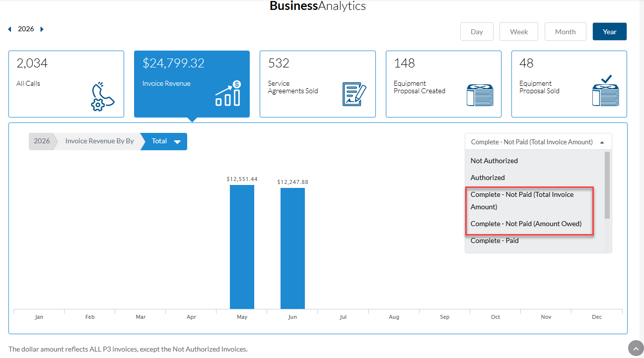Viewport: 644px width, 358px height.
Task: Choose Complete - Paid option
Action: coord(495,240)
